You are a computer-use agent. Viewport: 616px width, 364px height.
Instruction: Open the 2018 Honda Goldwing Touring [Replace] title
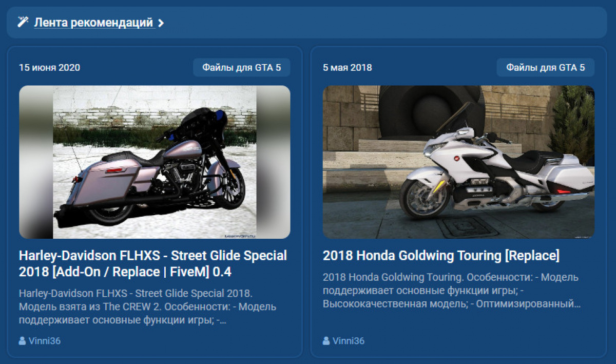point(441,256)
